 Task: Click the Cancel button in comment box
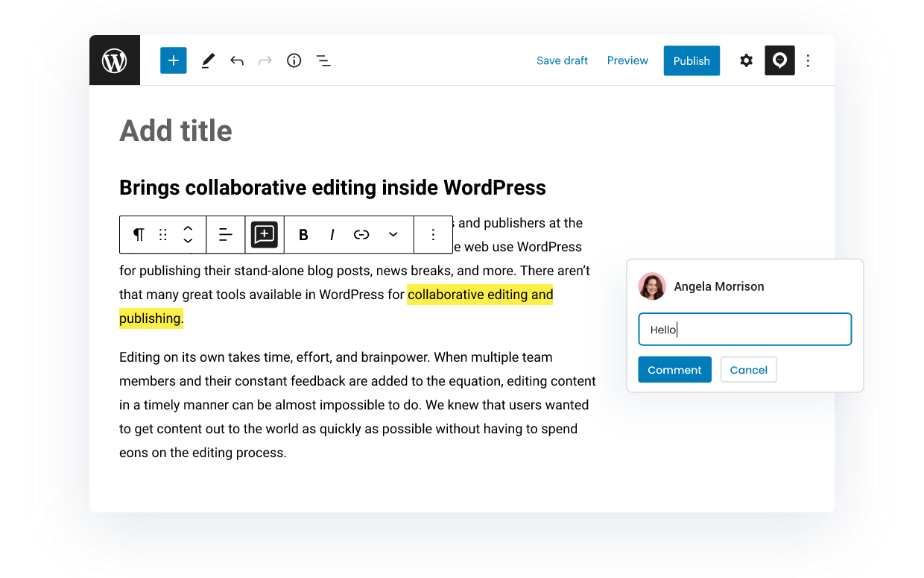click(749, 370)
